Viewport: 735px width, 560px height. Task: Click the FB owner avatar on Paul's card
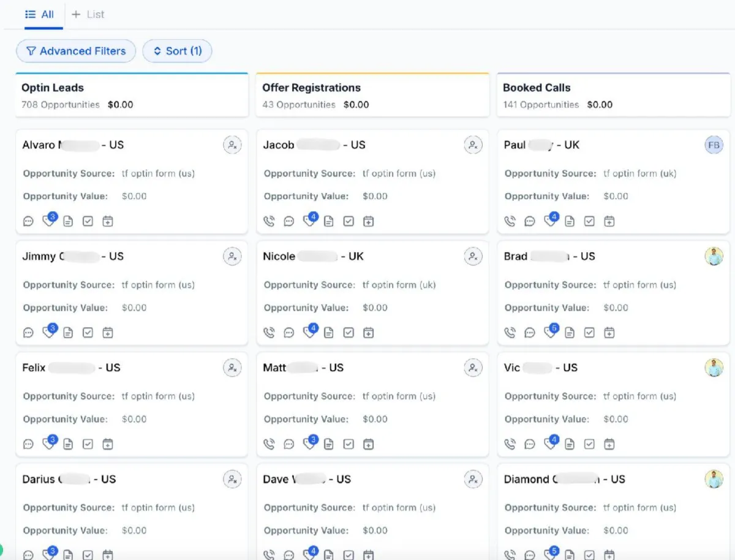tap(714, 145)
